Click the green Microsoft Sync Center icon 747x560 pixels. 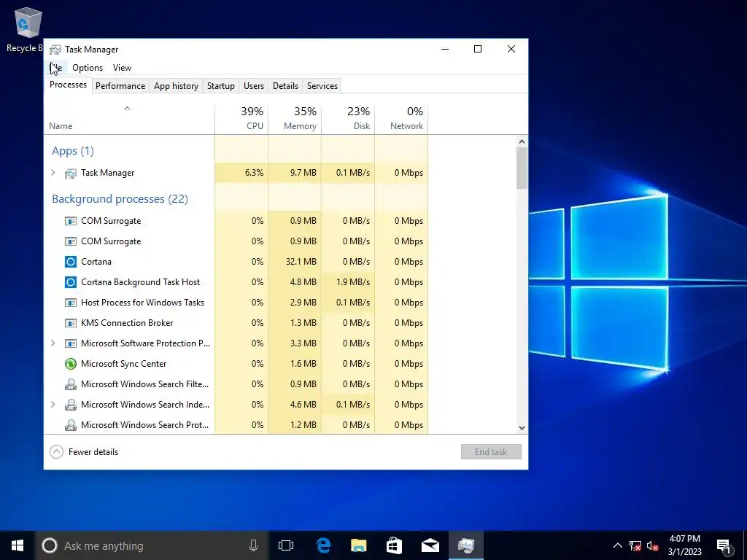(x=71, y=364)
